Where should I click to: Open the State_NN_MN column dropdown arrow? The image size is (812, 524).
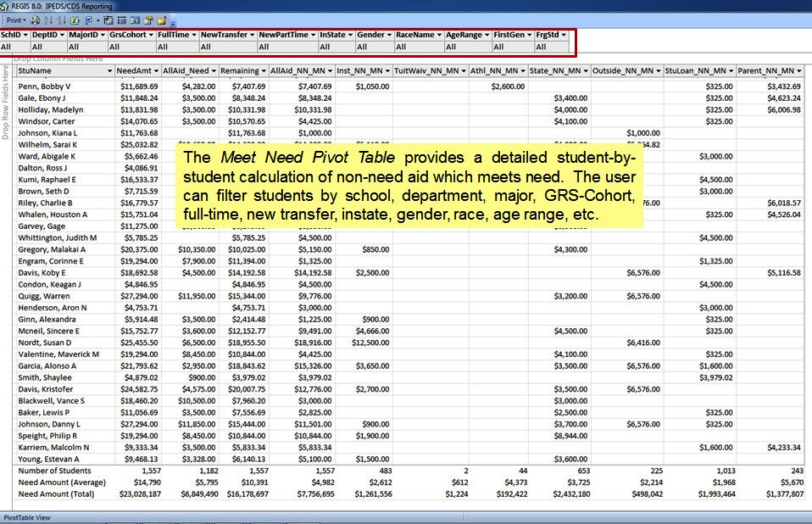[586, 70]
